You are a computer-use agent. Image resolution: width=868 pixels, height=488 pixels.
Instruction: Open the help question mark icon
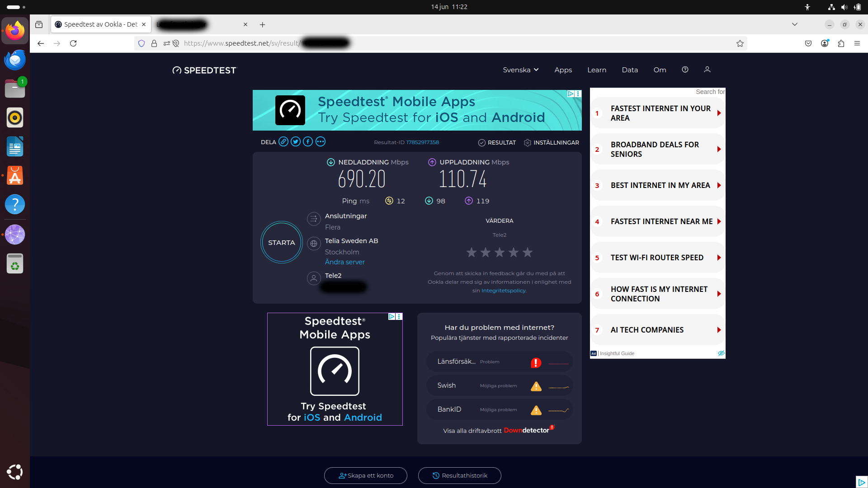(685, 70)
